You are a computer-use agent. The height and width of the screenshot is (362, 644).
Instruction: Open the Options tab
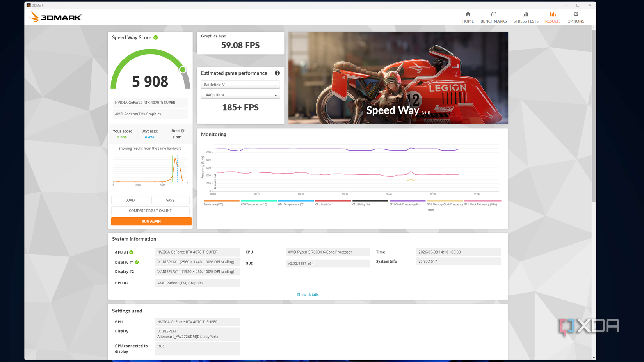pyautogui.click(x=576, y=18)
